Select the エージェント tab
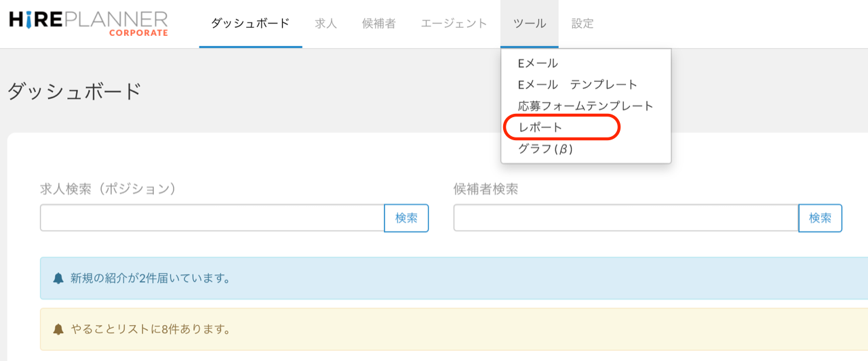Viewport: 868px width, 361px height. (x=454, y=24)
